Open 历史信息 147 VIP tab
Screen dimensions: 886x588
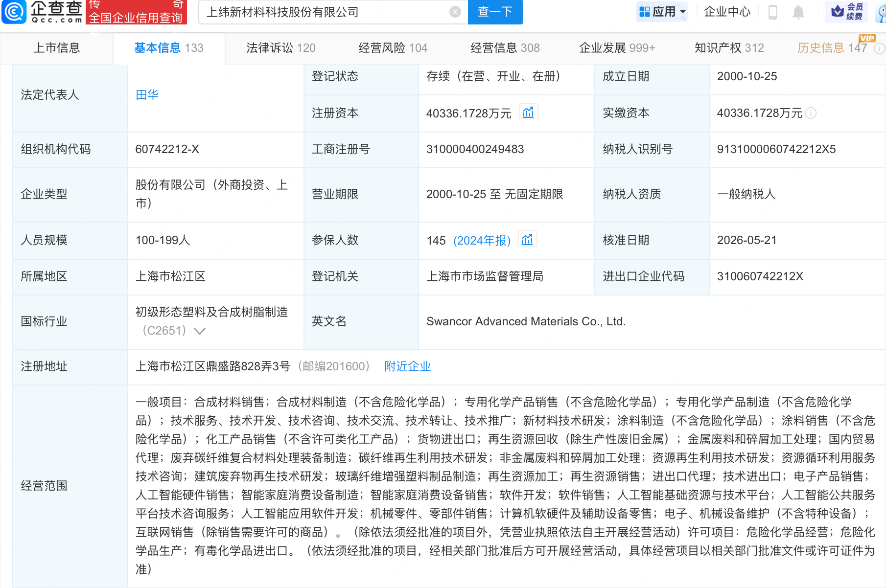click(833, 48)
